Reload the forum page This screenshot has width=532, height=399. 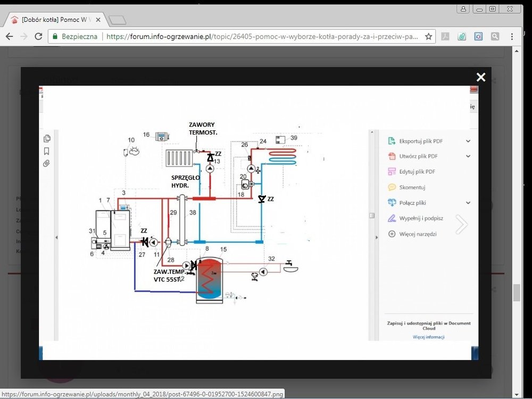(38, 37)
